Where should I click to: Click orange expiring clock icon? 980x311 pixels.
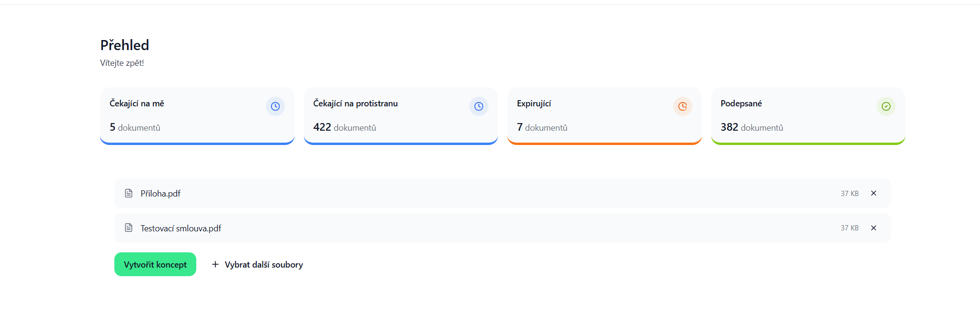tap(683, 106)
